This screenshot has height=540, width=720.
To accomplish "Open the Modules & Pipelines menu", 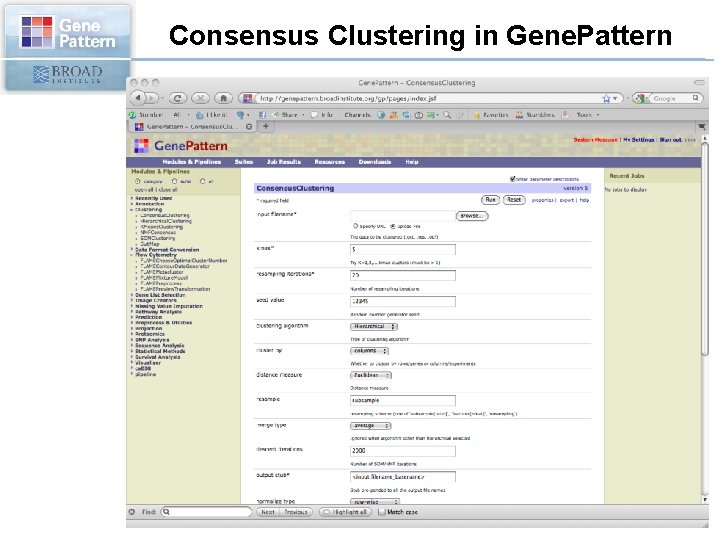I will pos(191,162).
